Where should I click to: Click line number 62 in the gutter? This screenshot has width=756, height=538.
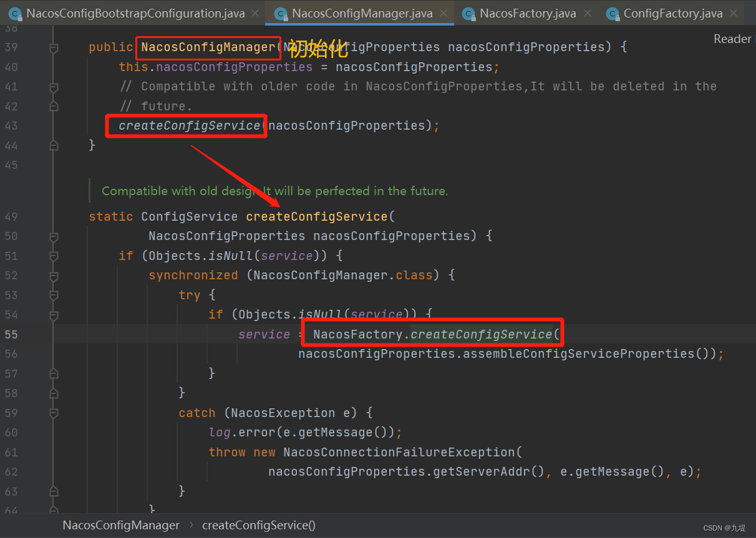click(11, 472)
